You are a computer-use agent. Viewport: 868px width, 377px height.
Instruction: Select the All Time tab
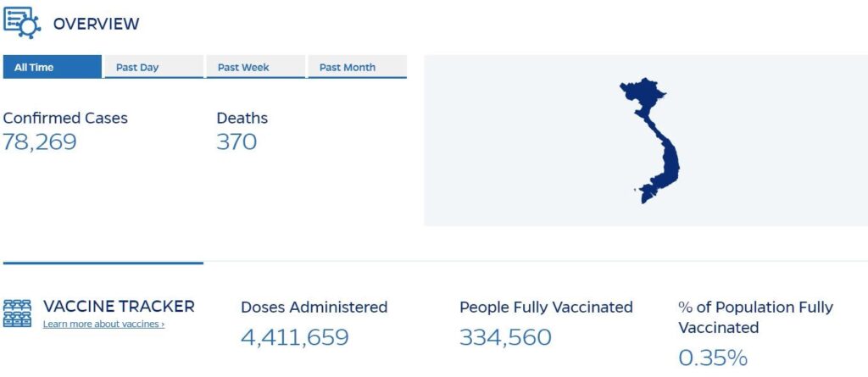53,67
